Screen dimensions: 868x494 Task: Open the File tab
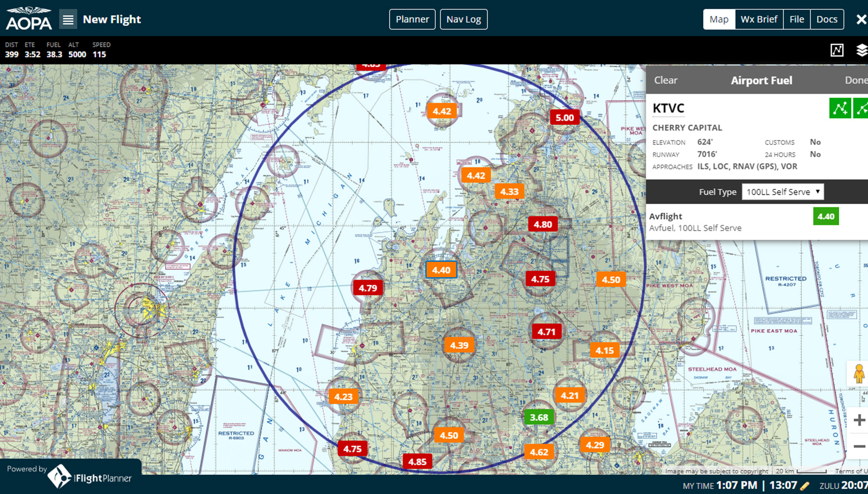pos(796,20)
